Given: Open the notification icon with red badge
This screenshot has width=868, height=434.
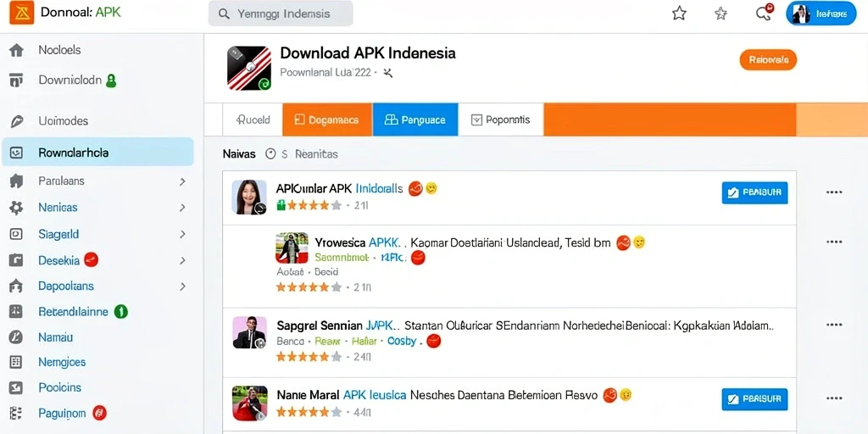Looking at the screenshot, I should click(764, 14).
